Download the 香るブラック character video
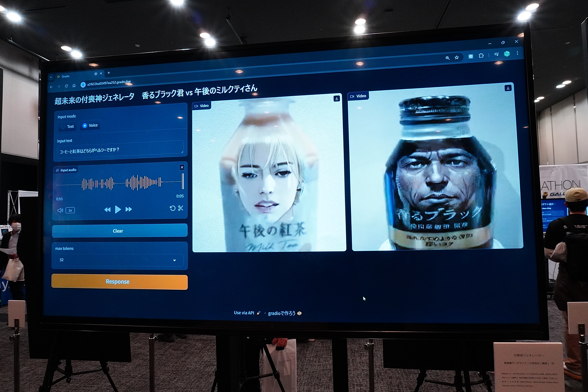 coord(508,88)
